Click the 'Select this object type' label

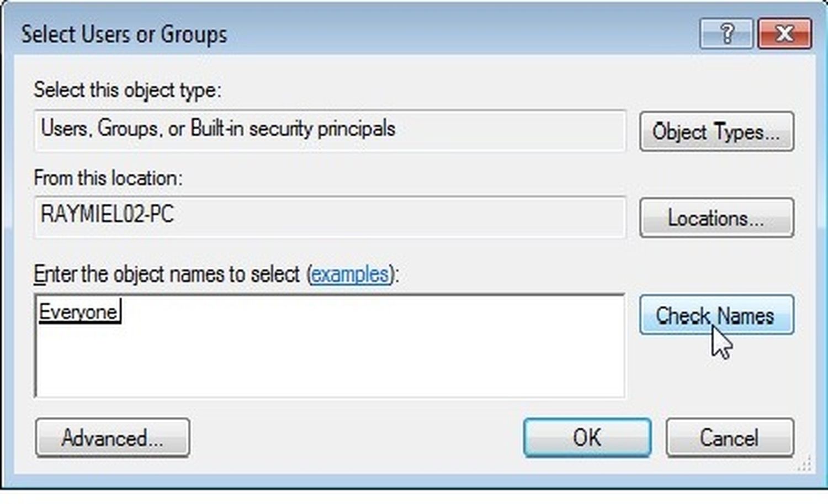coord(128,89)
